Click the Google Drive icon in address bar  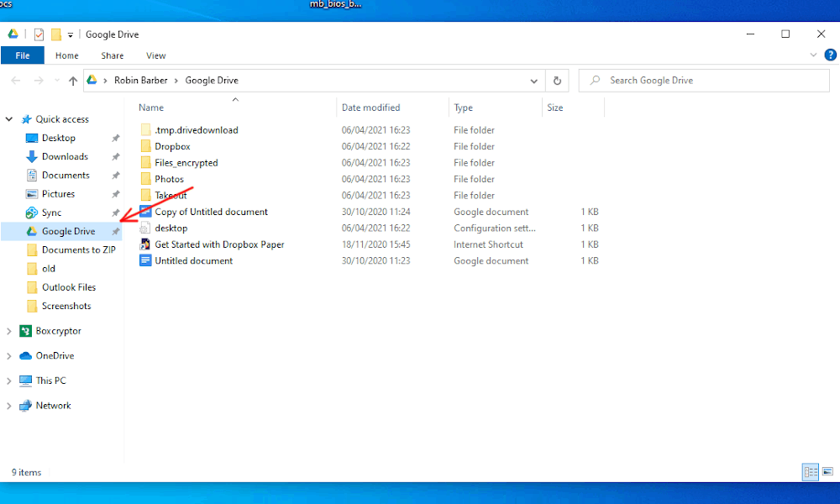coord(92,80)
